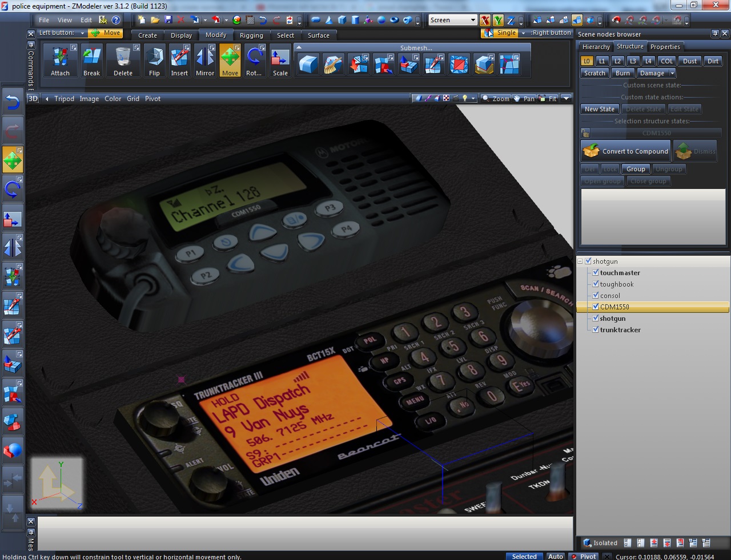Open the Isolated mode dropdown
The height and width of the screenshot is (560, 731).
(x=601, y=543)
